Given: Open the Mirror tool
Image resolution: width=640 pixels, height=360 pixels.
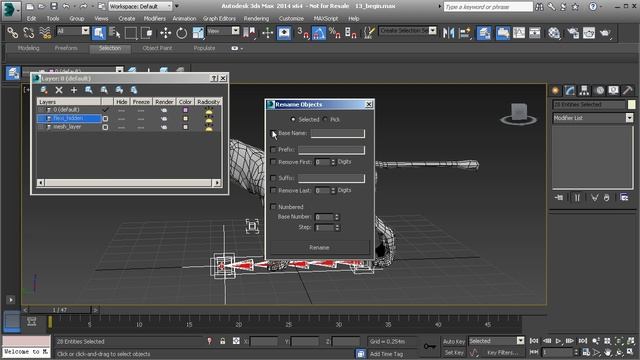Looking at the screenshot, I should point(448,33).
